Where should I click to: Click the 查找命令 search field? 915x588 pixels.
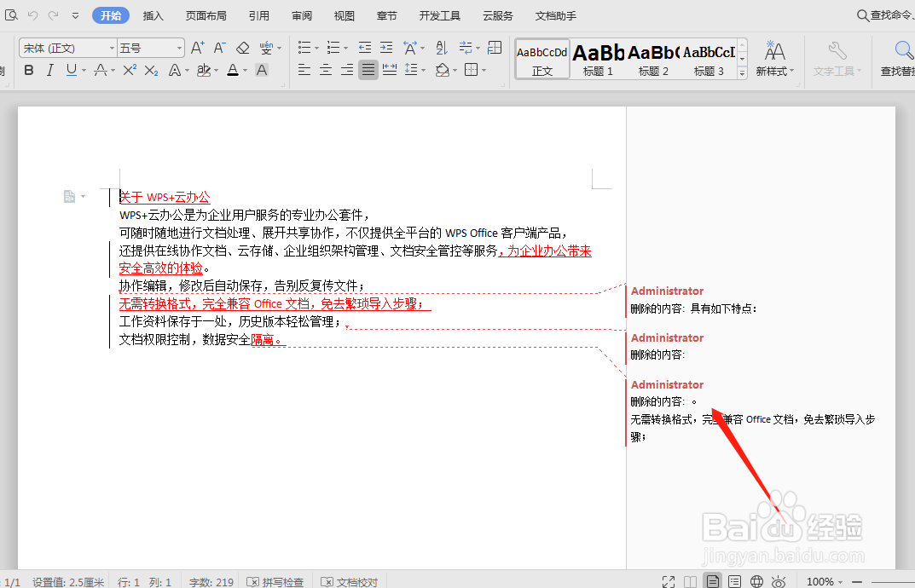(x=885, y=15)
